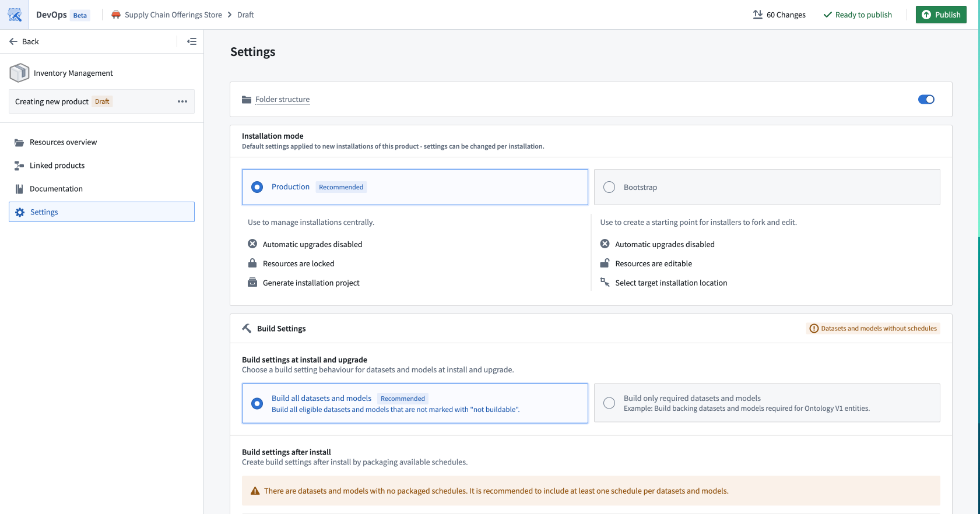Open the product options ellipsis menu
The width and height of the screenshot is (980, 514).
pyautogui.click(x=182, y=101)
